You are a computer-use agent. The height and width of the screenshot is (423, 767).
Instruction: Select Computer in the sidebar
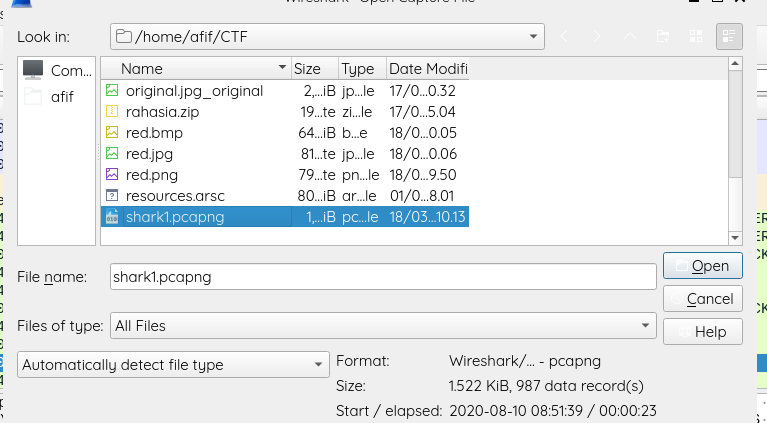point(57,70)
